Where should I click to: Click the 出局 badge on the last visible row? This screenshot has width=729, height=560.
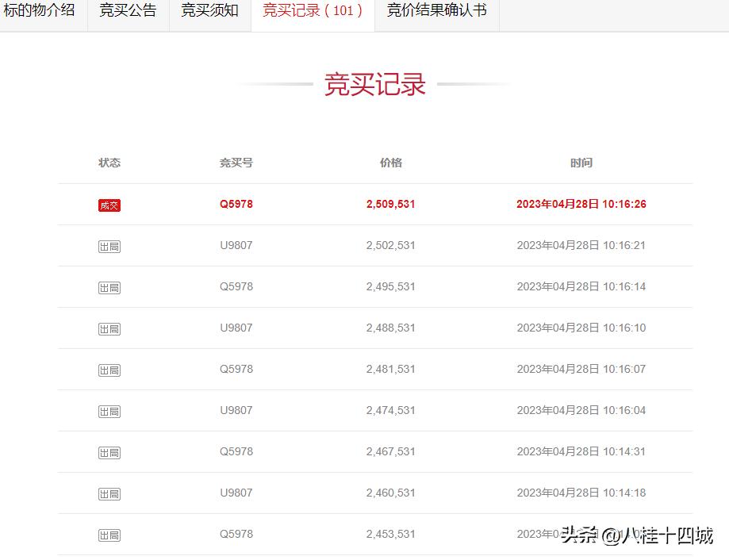pos(109,535)
